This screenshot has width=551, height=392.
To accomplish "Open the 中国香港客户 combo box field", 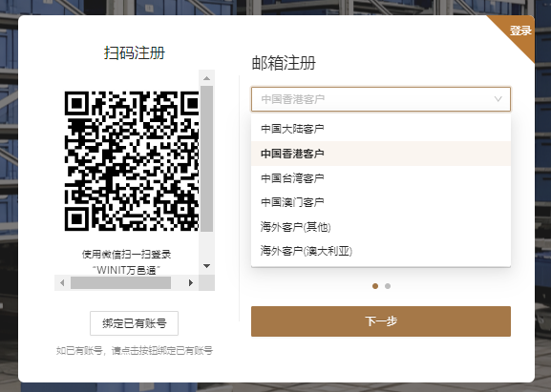I will click(x=381, y=99).
